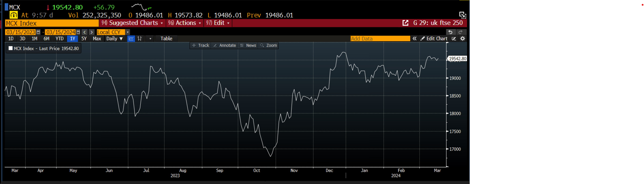Collapse panel with double chevron icon
This screenshot has height=184, width=644.
point(415,39)
